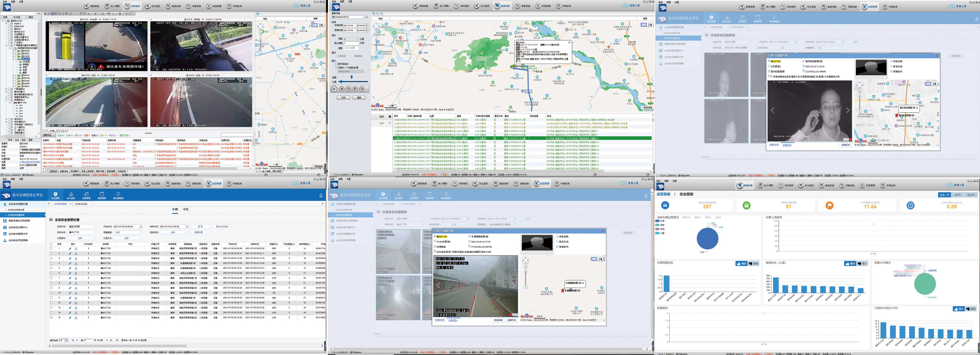Stop track playback with the stop button

341,89
